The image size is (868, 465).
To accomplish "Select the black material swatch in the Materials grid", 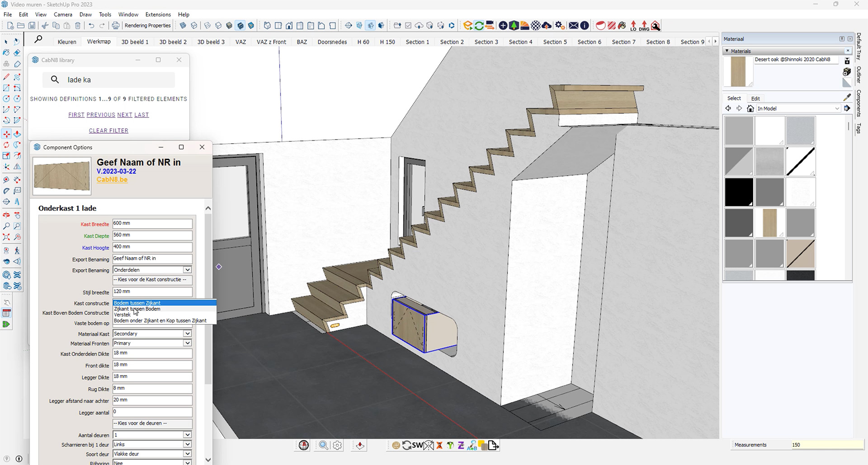I will coord(739,192).
